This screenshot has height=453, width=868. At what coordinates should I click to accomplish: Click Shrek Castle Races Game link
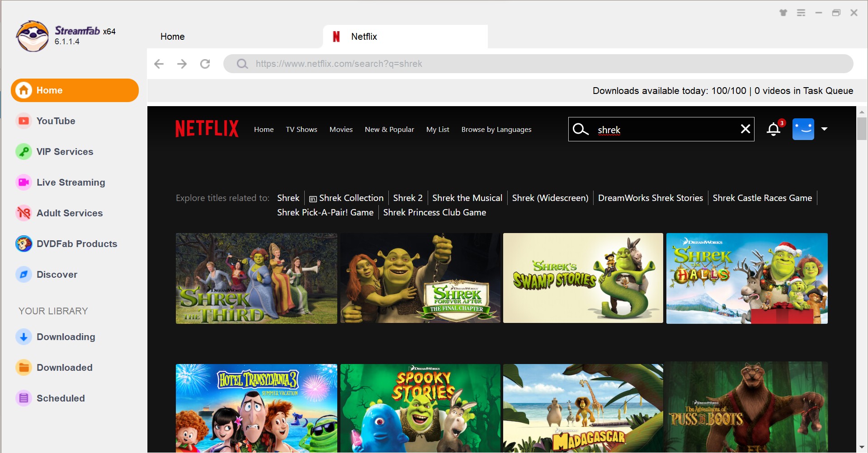click(x=762, y=198)
